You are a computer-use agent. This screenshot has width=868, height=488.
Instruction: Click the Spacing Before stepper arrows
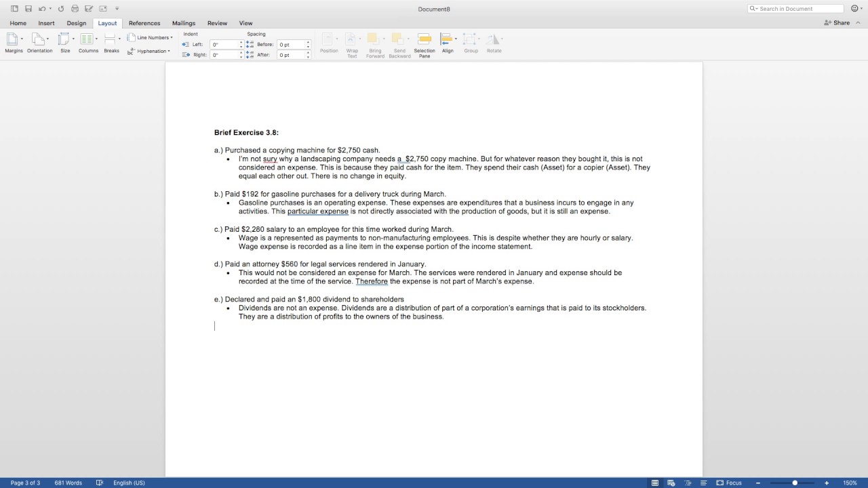[x=308, y=45]
